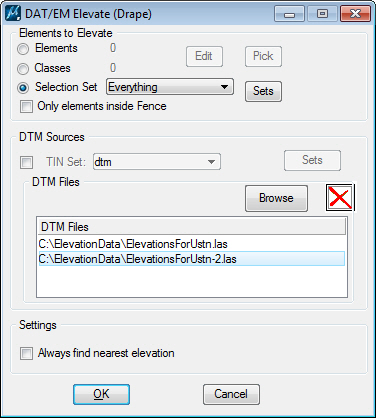Expand the dtm TIN Set dropdown

[157, 162]
